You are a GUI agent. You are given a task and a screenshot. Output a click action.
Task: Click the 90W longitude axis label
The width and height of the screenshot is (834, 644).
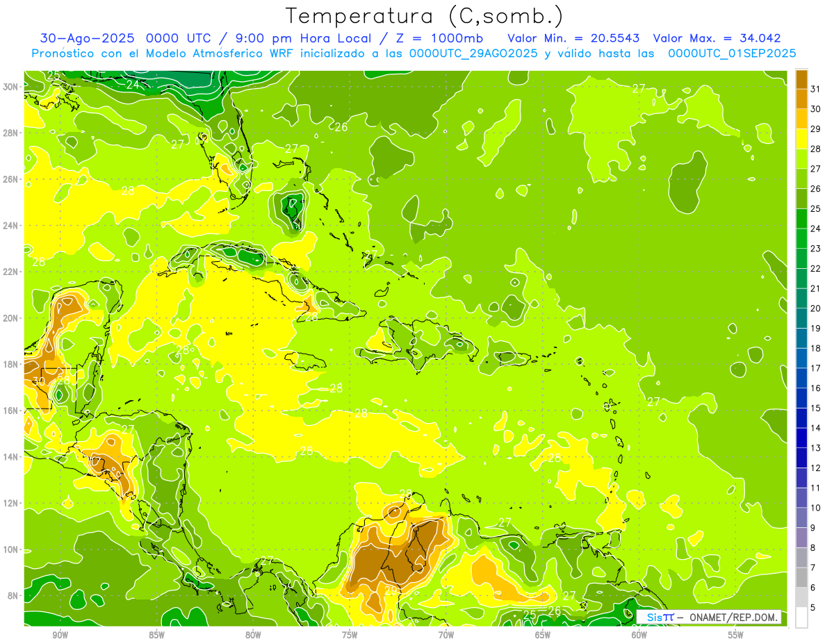(x=60, y=635)
